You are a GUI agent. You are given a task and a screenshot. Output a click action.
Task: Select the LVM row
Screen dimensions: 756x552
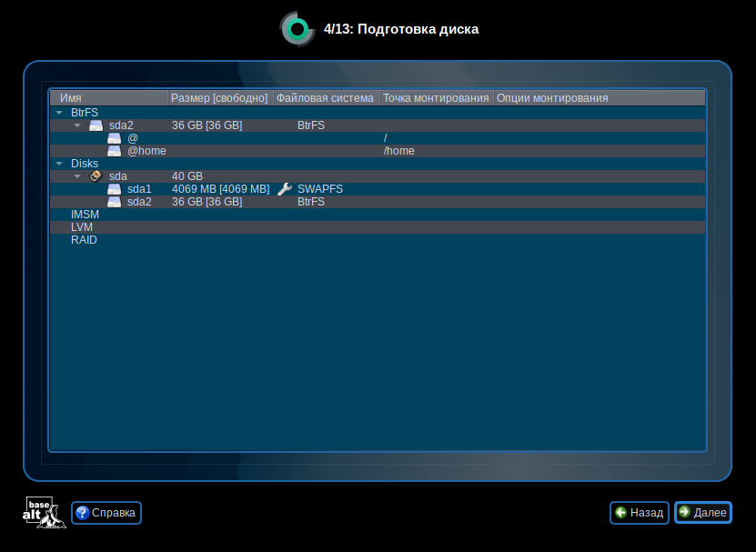coord(83,227)
